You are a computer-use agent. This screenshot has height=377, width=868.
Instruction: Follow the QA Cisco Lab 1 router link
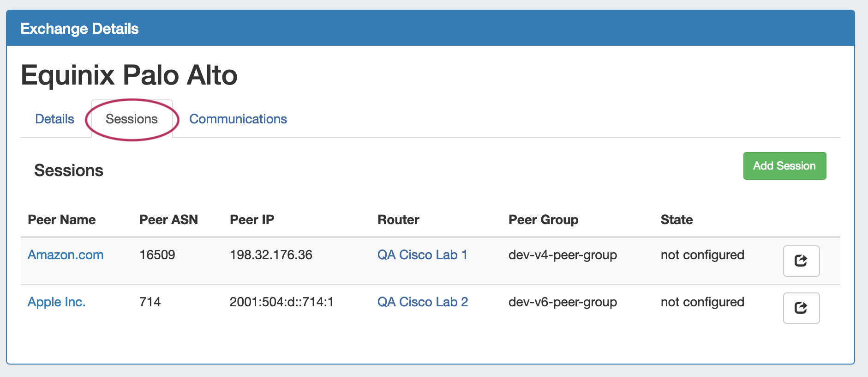422,255
